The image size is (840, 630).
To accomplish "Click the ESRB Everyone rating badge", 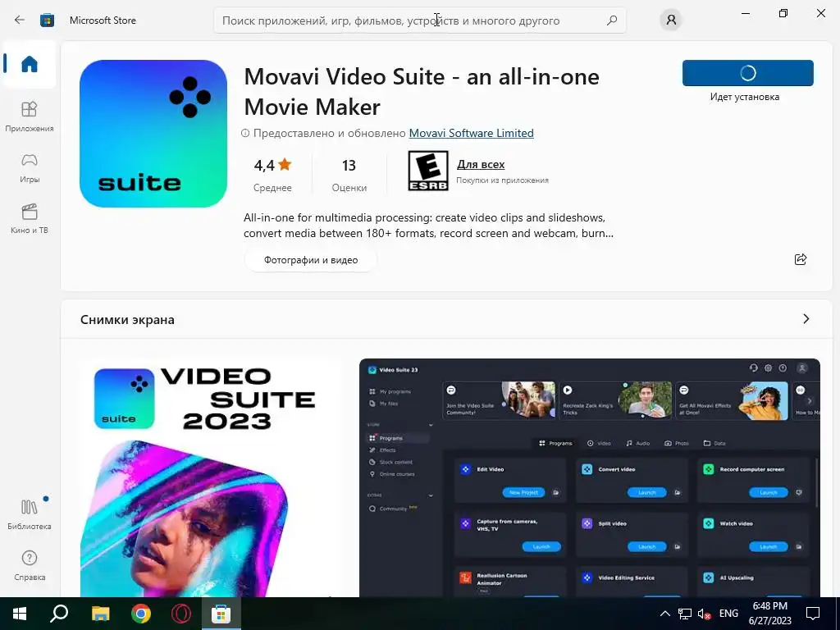I will 428,171.
